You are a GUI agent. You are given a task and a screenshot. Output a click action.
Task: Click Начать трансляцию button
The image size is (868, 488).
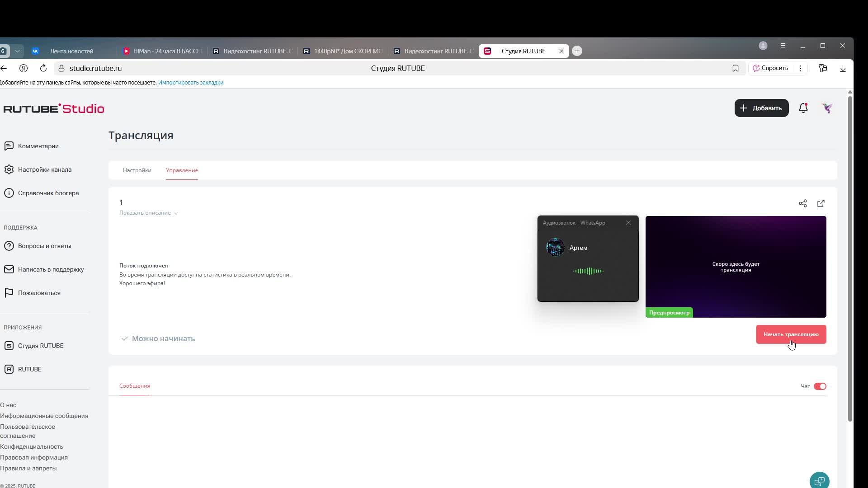tap(791, 334)
